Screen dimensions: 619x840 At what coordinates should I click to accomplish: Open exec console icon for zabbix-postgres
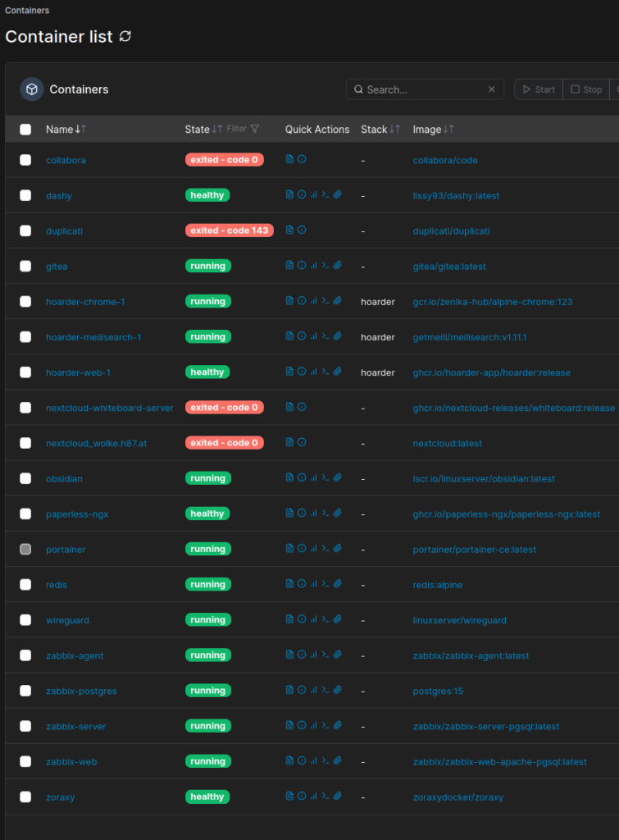point(325,689)
